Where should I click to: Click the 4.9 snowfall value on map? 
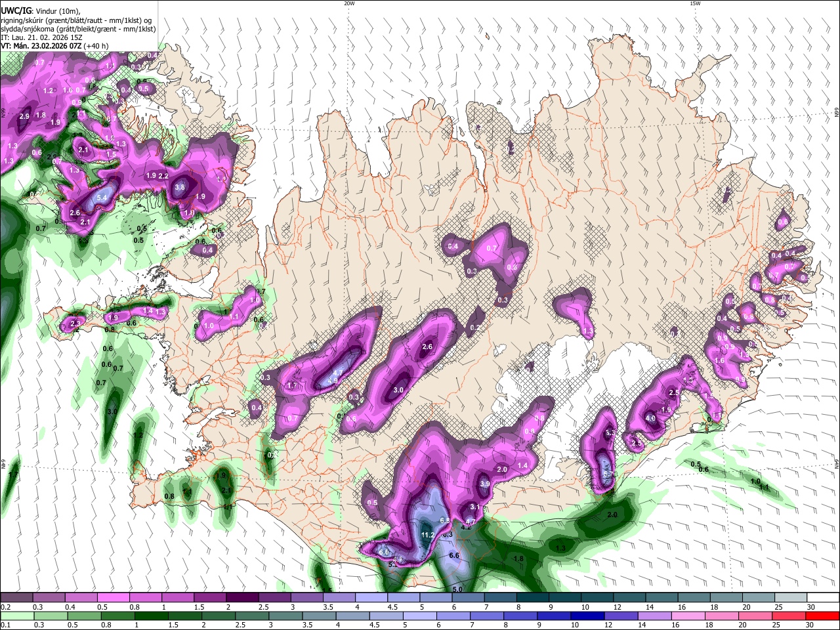click(332, 381)
